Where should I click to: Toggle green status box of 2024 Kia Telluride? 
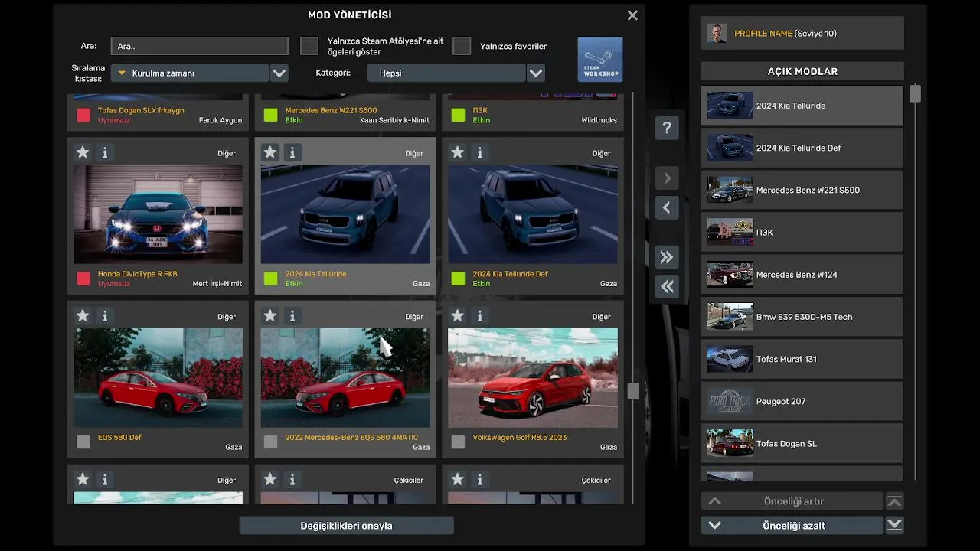pos(270,279)
